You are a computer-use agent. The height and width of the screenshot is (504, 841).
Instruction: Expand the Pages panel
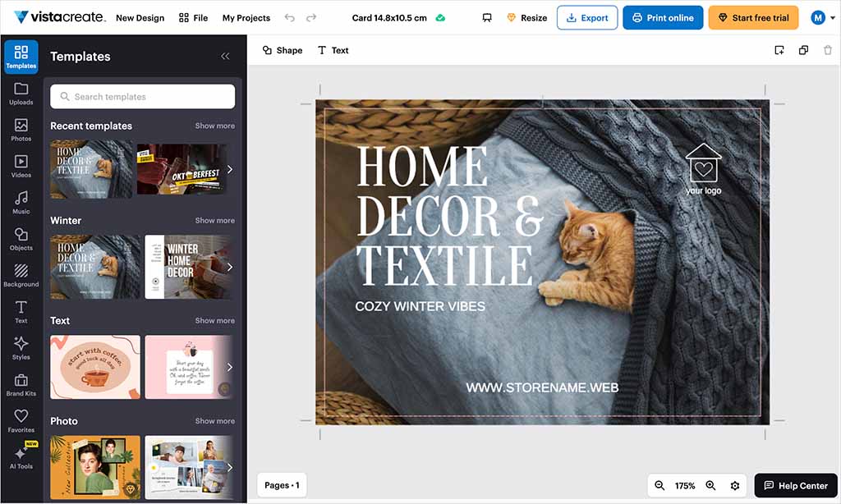pyautogui.click(x=282, y=485)
